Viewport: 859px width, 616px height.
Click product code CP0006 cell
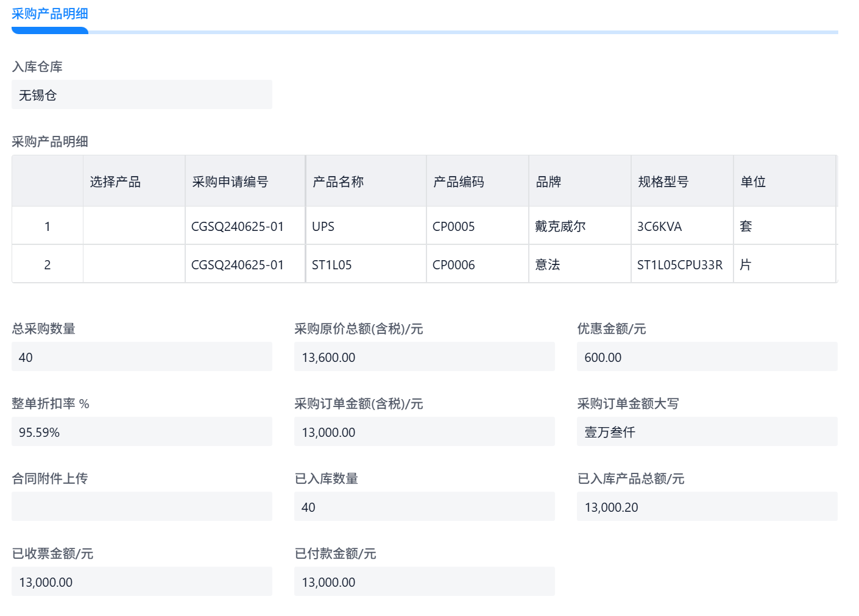click(477, 264)
